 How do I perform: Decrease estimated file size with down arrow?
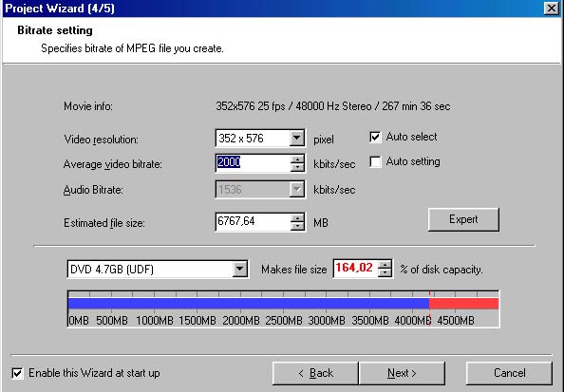pyautogui.click(x=297, y=226)
